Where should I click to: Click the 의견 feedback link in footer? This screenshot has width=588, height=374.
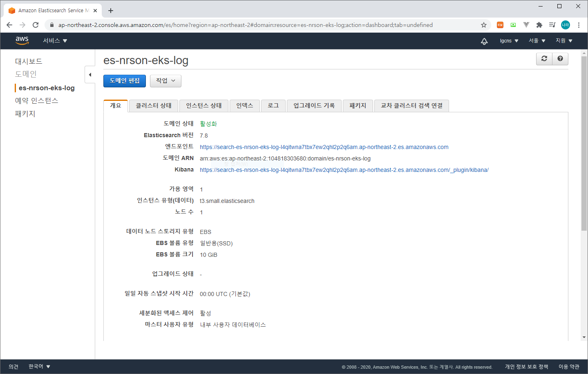[13, 367]
